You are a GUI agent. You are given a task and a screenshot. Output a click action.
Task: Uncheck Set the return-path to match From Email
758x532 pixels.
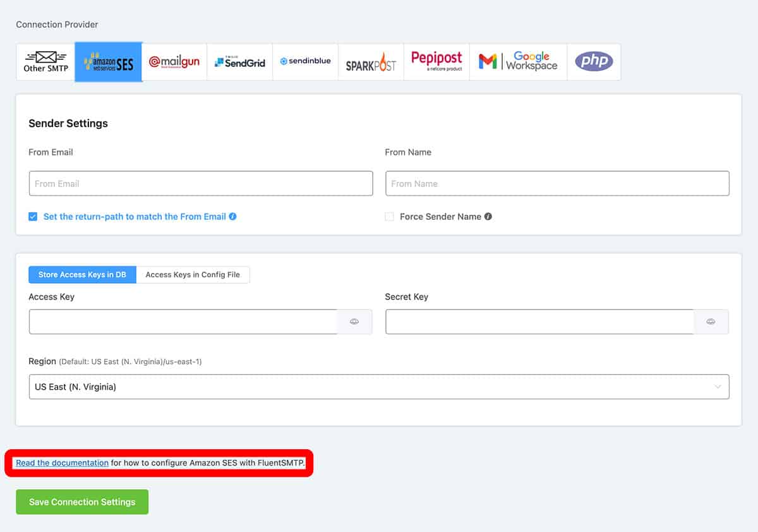click(x=33, y=217)
